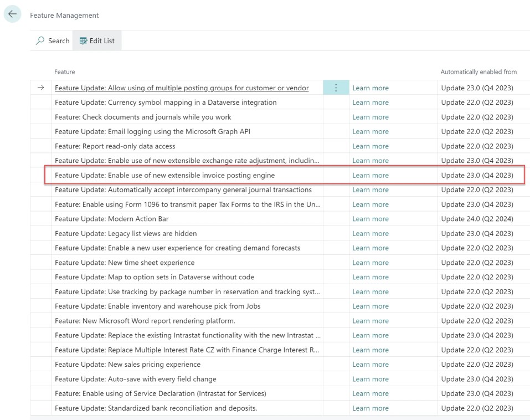Open Search in the action bar
The width and height of the screenshot is (530, 420).
(x=53, y=41)
